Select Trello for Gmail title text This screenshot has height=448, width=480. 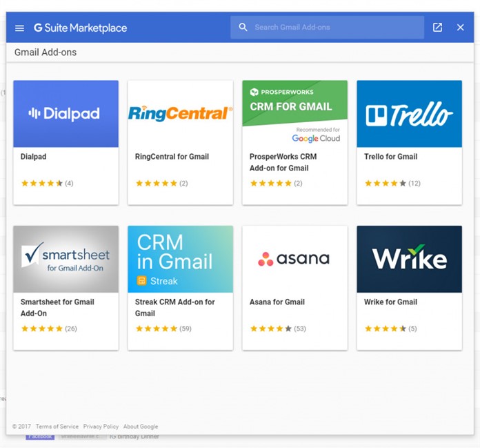click(x=390, y=157)
